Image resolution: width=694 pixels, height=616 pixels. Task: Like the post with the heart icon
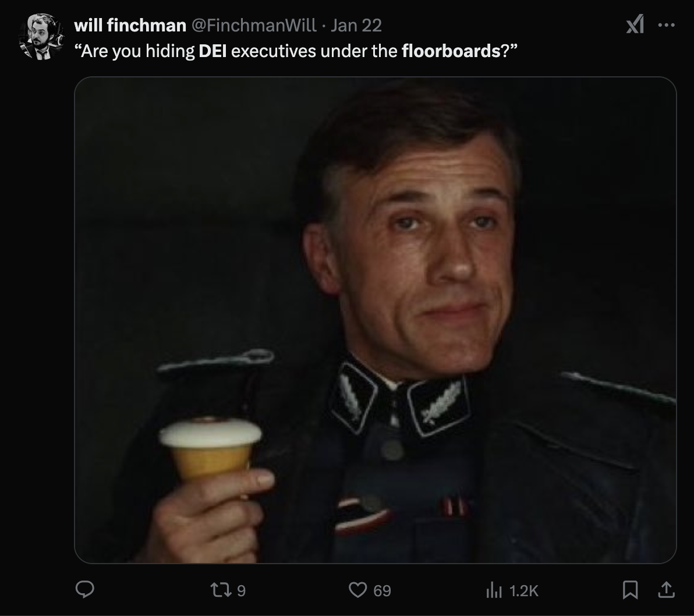(x=357, y=590)
